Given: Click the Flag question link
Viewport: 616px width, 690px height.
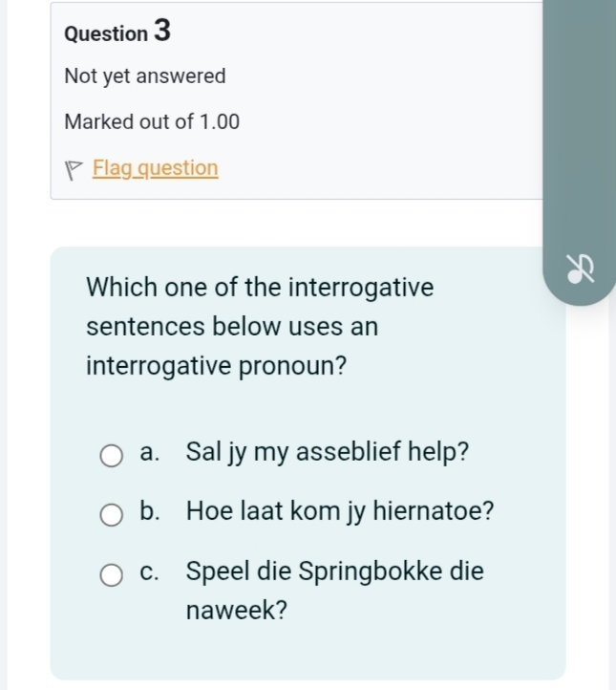Looking at the screenshot, I should coord(156,168).
